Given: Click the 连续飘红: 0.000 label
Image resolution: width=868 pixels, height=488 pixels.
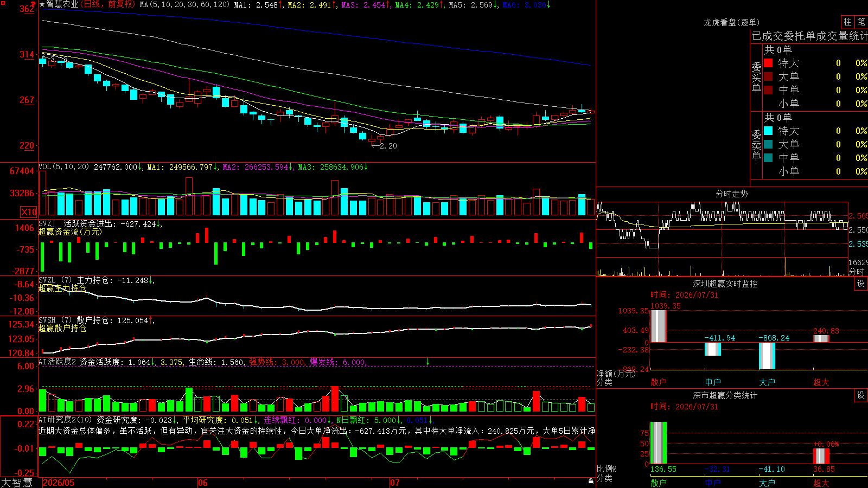Looking at the screenshot, I should click(296, 420).
